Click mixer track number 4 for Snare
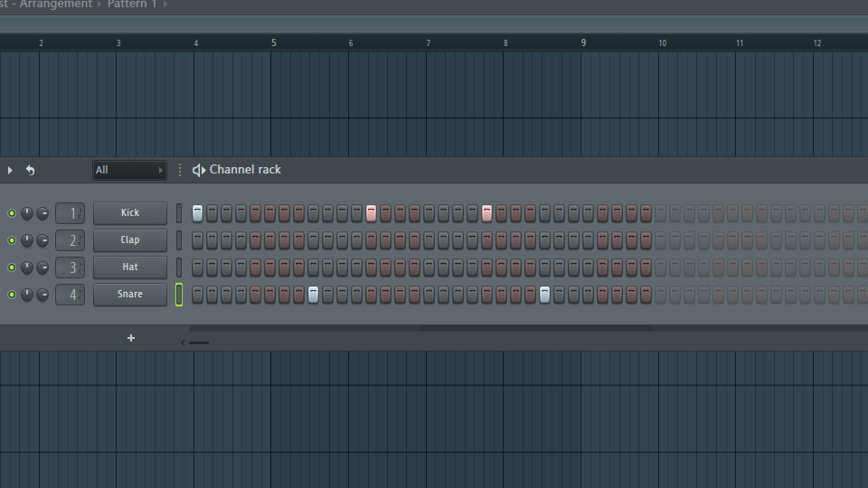The height and width of the screenshot is (488, 868). click(71, 295)
